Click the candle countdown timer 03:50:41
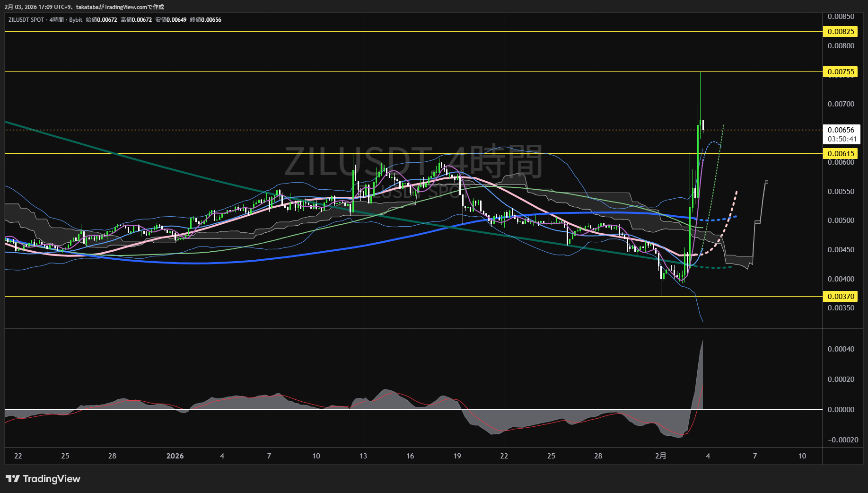 pyautogui.click(x=842, y=139)
